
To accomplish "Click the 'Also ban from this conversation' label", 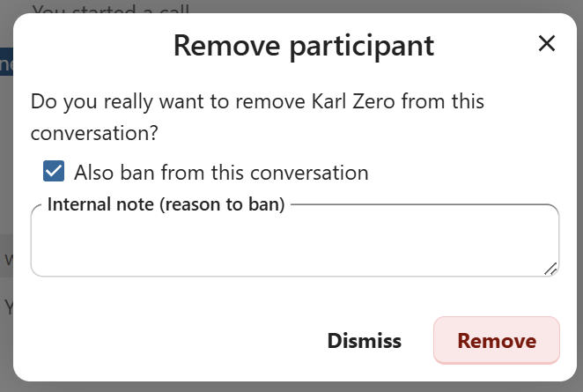I will pyautogui.click(x=220, y=172).
